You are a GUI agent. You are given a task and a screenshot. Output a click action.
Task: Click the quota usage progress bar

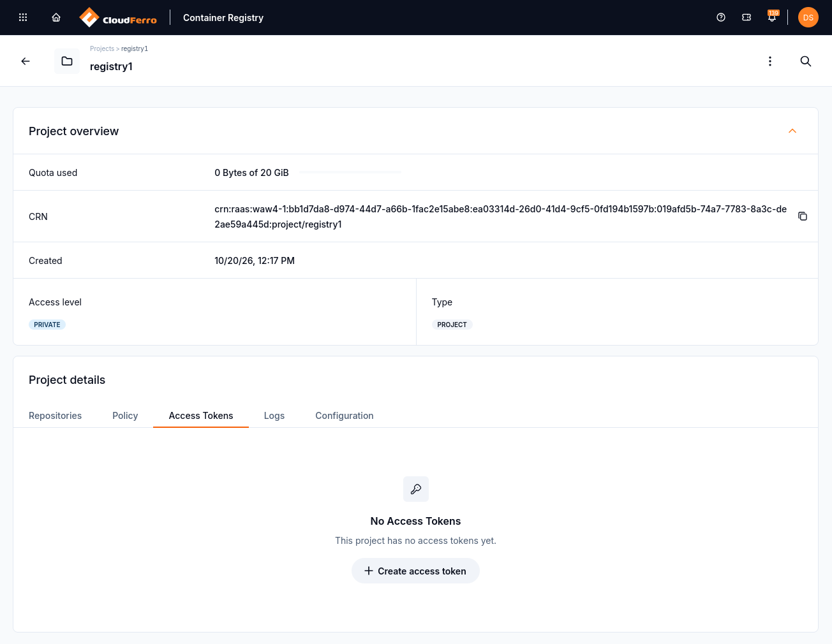350,172
